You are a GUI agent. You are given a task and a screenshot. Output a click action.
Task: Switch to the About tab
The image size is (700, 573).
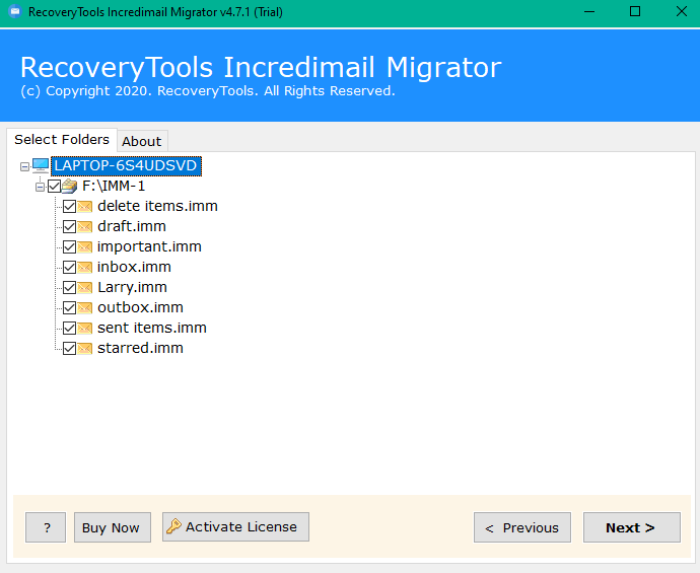(142, 141)
